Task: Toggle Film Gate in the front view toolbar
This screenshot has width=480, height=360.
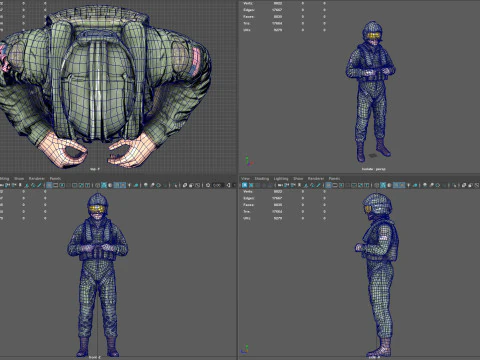Action: pos(55,185)
